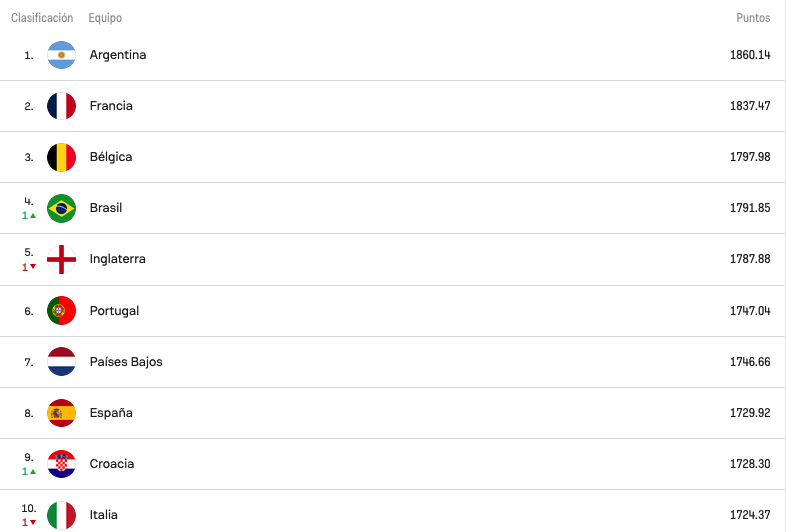Screen dimensions: 786x532
Task: Click Italia's red rank-down arrow indicator
Action: [33, 522]
